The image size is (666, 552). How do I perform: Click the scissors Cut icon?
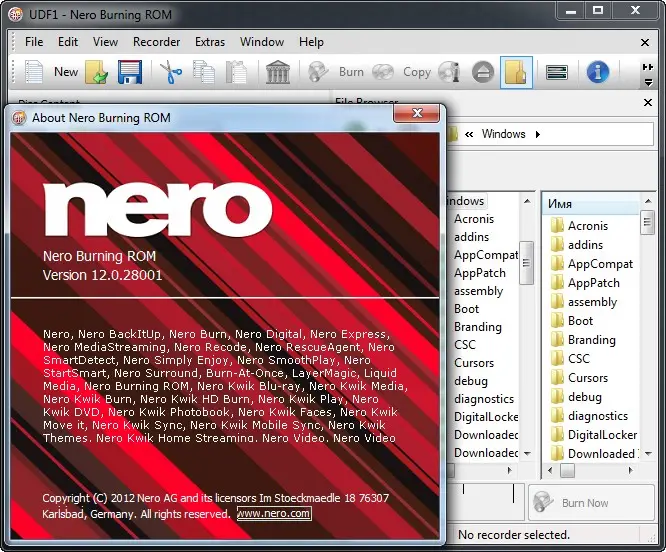click(x=171, y=72)
